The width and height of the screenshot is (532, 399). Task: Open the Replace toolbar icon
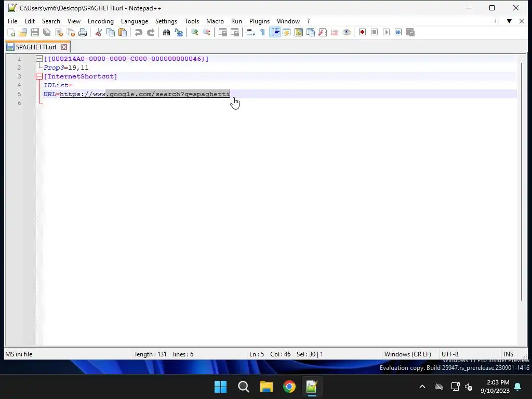(179, 32)
